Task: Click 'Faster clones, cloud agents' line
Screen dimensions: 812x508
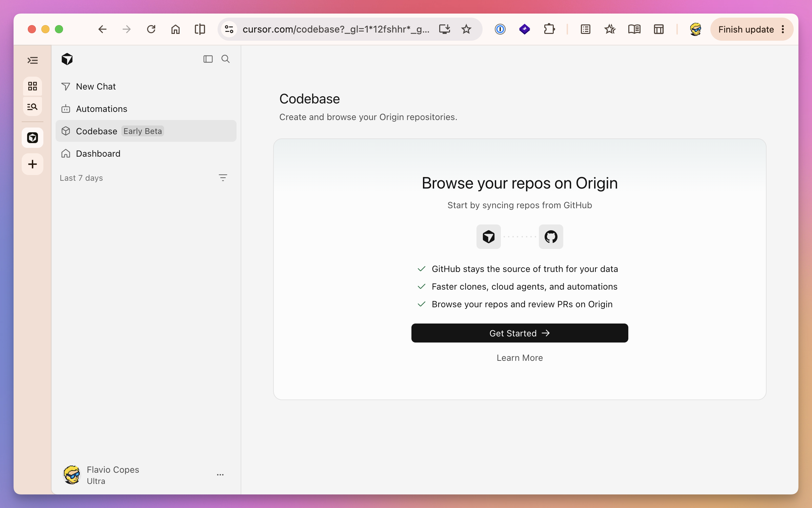Action: pos(524,287)
